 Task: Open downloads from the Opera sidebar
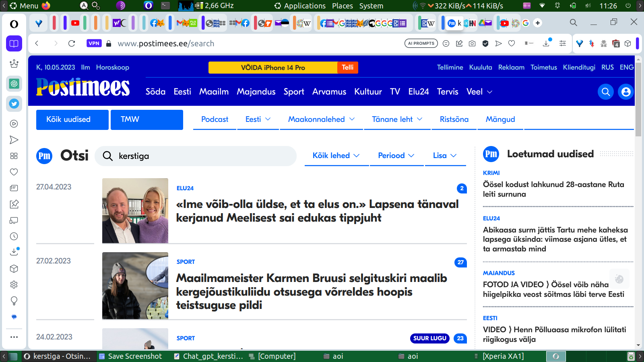(x=14, y=252)
